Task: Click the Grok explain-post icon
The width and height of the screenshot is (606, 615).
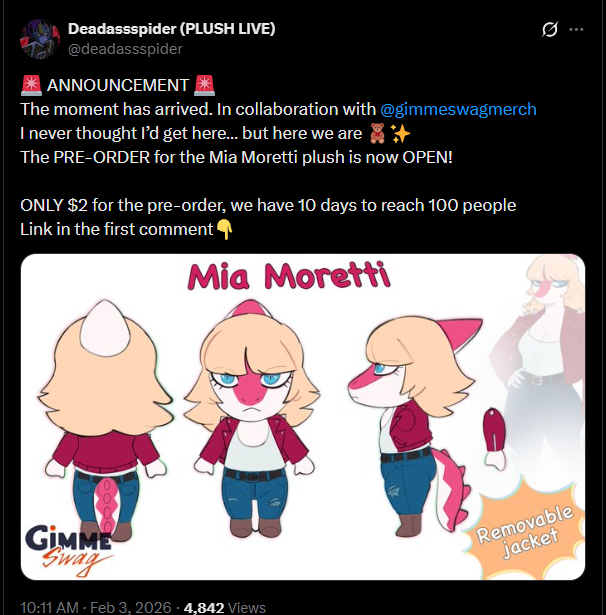Action: click(550, 29)
